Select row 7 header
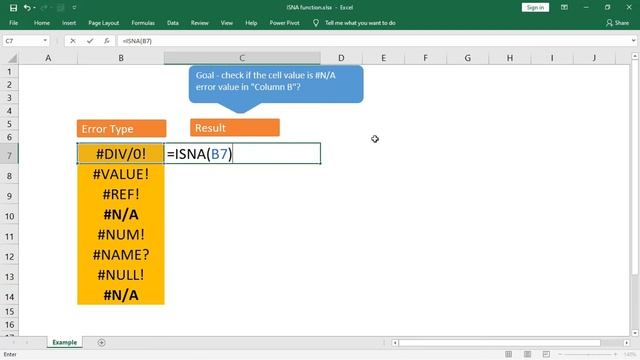 click(x=9, y=155)
